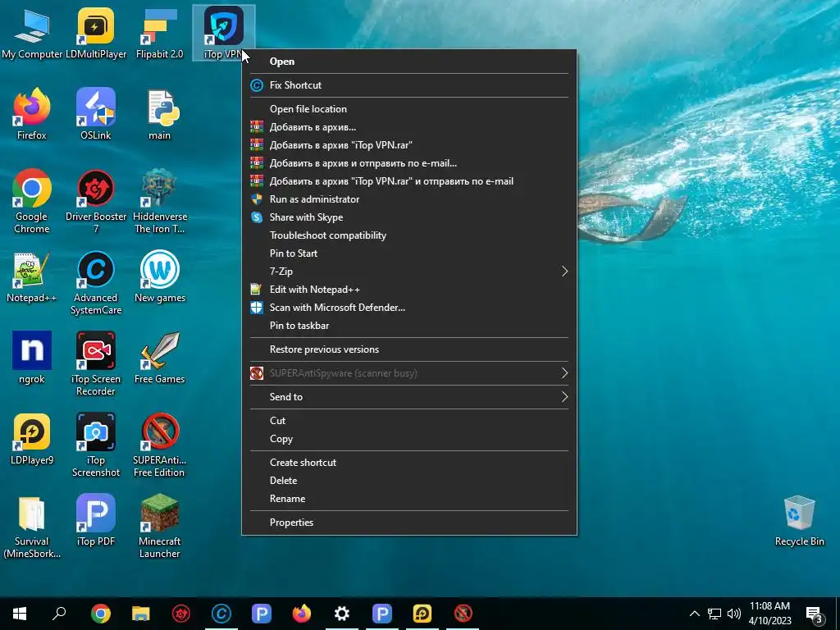Select the Google Chrome desktop shortcut
840x630 pixels.
click(x=32, y=202)
